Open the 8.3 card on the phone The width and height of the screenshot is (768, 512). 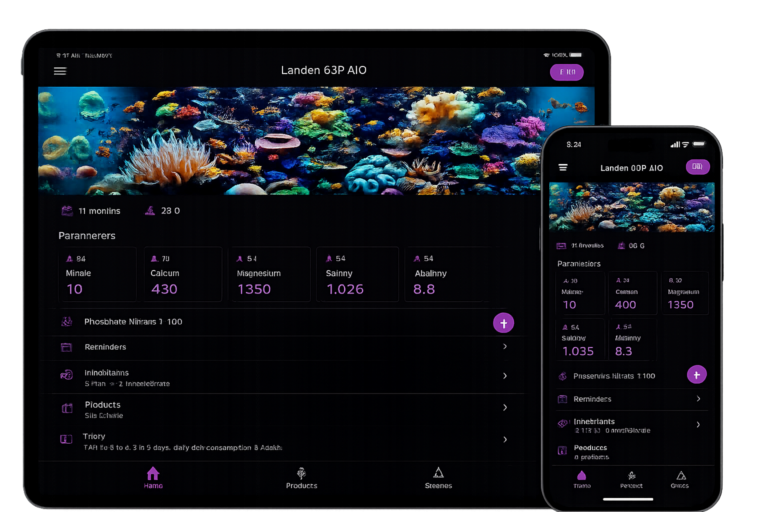633,340
